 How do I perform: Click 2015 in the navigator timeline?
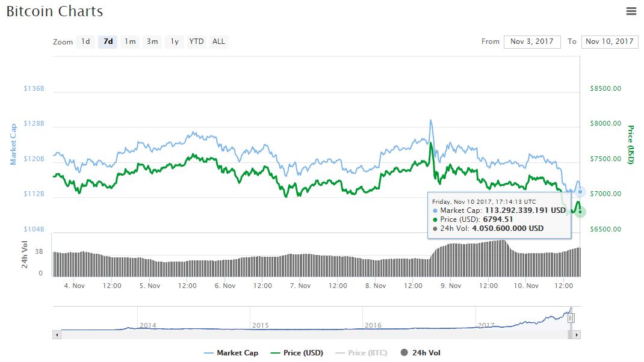pyautogui.click(x=260, y=325)
